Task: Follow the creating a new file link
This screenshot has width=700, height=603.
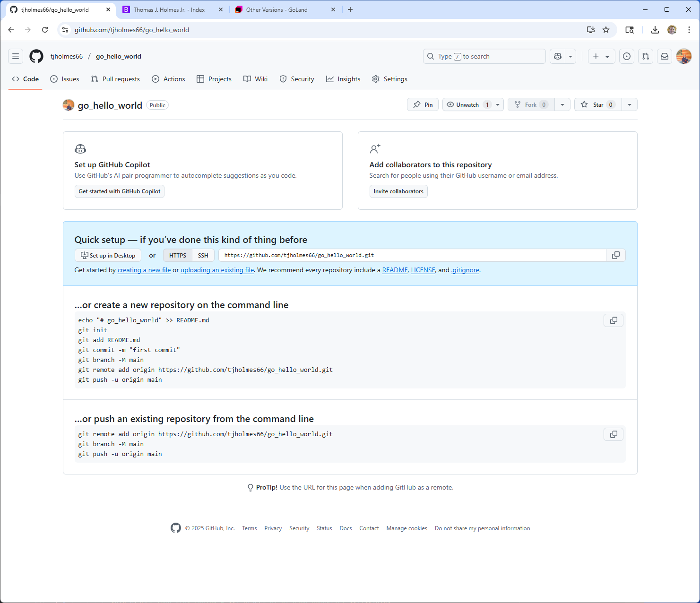Action: (x=144, y=270)
